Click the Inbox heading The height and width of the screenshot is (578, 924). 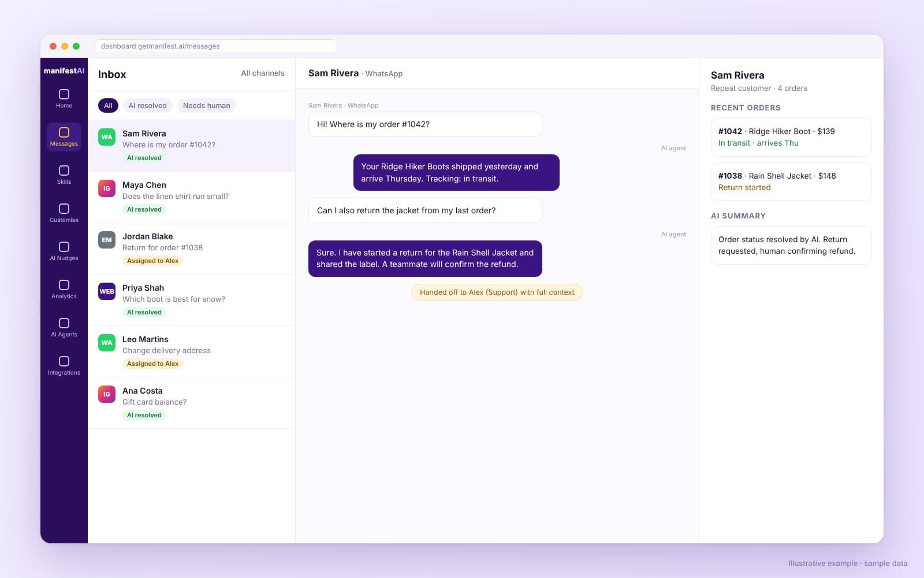coord(112,75)
